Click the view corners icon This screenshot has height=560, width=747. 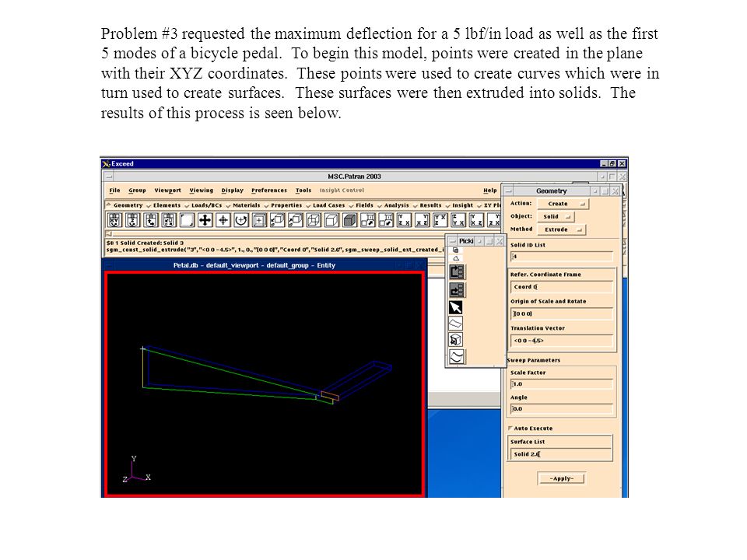tap(187, 220)
